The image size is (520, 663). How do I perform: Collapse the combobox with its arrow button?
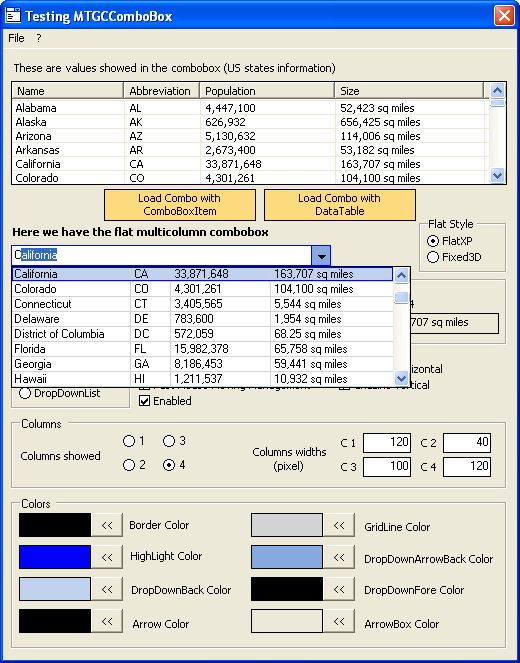tap(321, 255)
